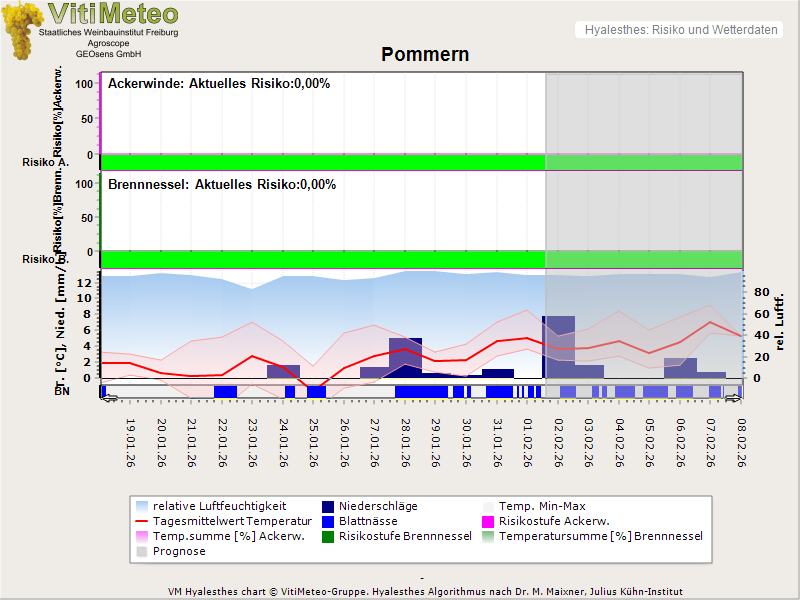Click the Ackerwinde Aktuelles Risiko label

tap(219, 84)
